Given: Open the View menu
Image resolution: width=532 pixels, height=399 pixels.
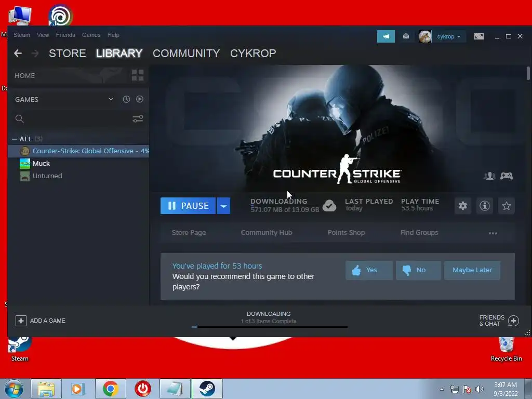Looking at the screenshot, I should pyautogui.click(x=43, y=35).
